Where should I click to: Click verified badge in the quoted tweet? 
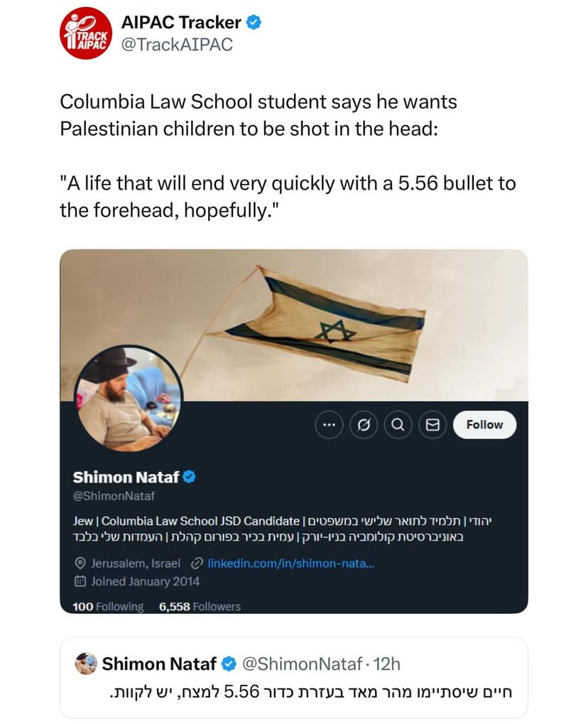coord(229,664)
